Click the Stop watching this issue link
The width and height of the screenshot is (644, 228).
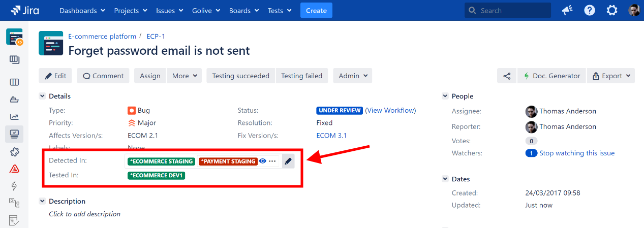tap(576, 153)
